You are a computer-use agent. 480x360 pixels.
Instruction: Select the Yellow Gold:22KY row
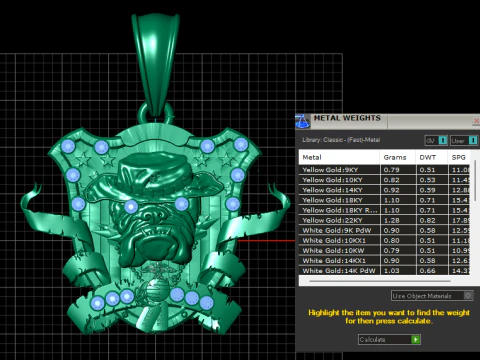(384, 220)
